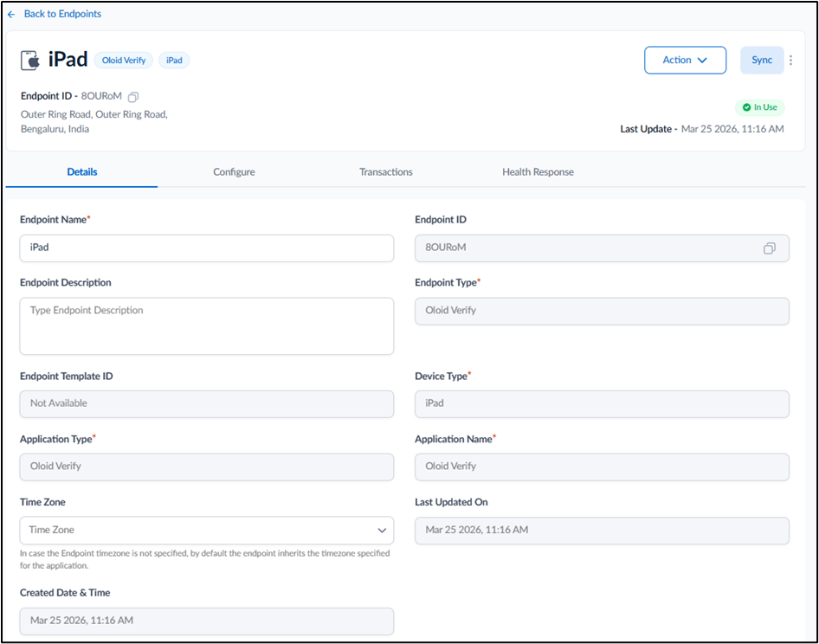Select the header text 'Endpoint ID - 8OURoM'
This screenshot has height=644, width=819.
pos(71,96)
